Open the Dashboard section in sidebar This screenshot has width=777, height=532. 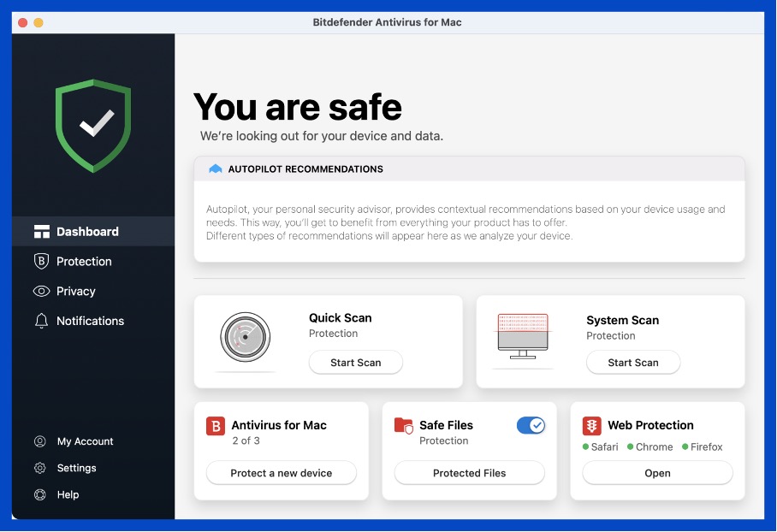[87, 232]
